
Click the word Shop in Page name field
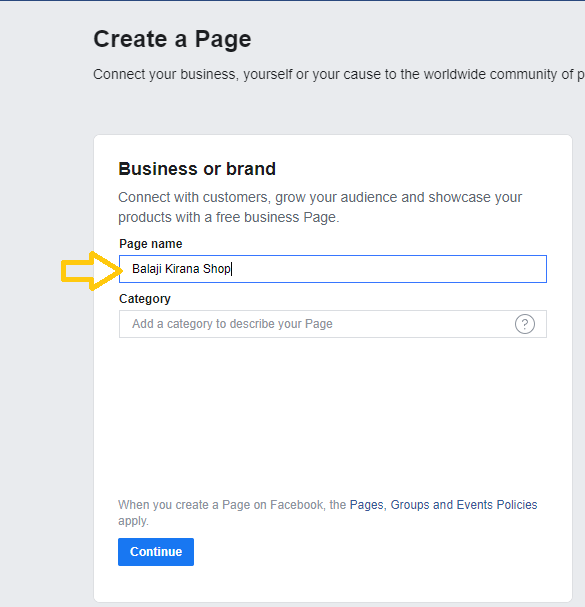217,269
